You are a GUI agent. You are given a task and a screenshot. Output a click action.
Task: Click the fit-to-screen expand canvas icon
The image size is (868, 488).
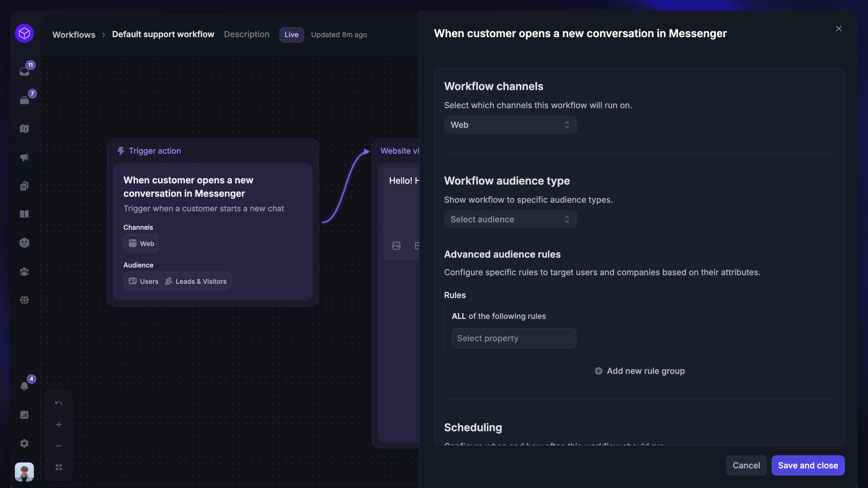pyautogui.click(x=59, y=467)
